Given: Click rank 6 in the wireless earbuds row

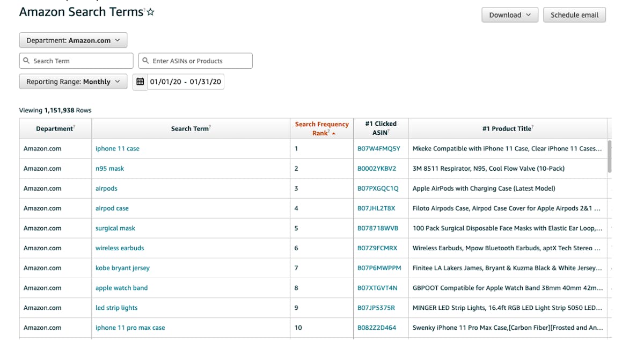Looking at the screenshot, I should 296,248.
